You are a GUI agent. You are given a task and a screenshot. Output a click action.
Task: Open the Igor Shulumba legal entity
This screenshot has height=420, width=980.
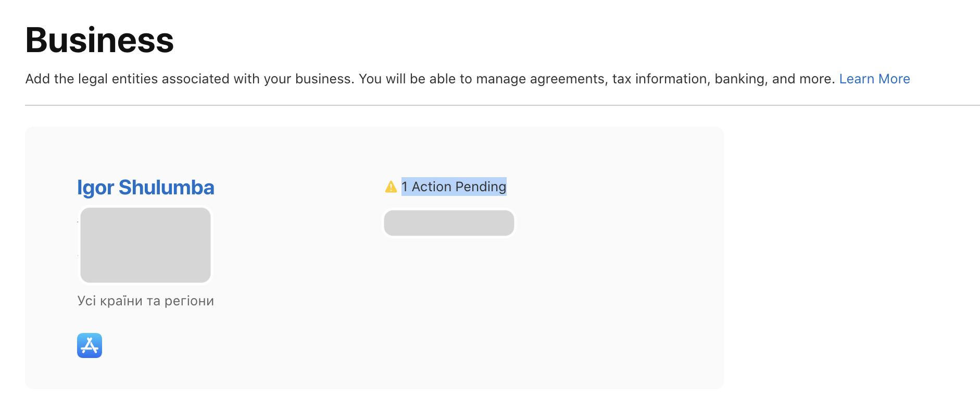point(145,188)
